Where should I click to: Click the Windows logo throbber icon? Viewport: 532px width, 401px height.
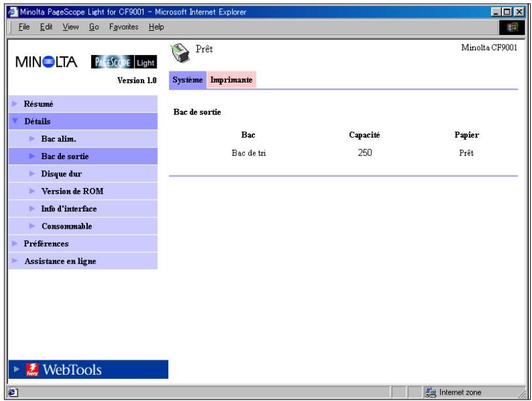(512, 27)
